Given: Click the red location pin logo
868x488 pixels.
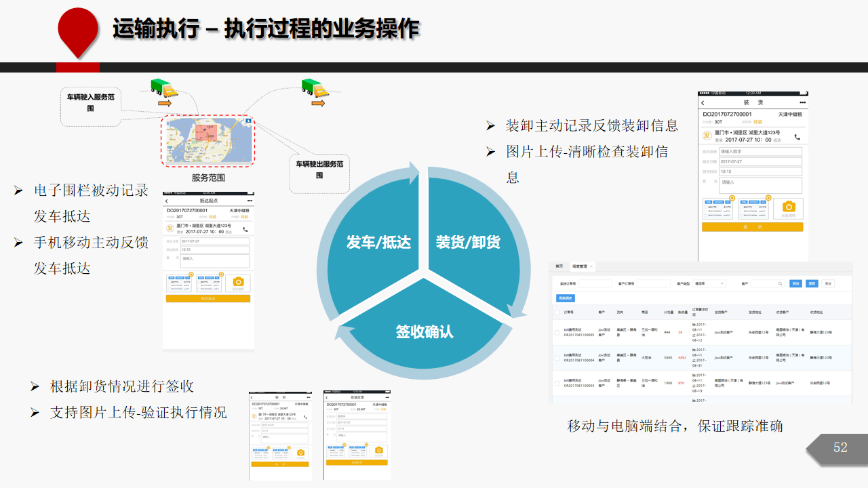Looking at the screenshot, I should tap(78, 32).
